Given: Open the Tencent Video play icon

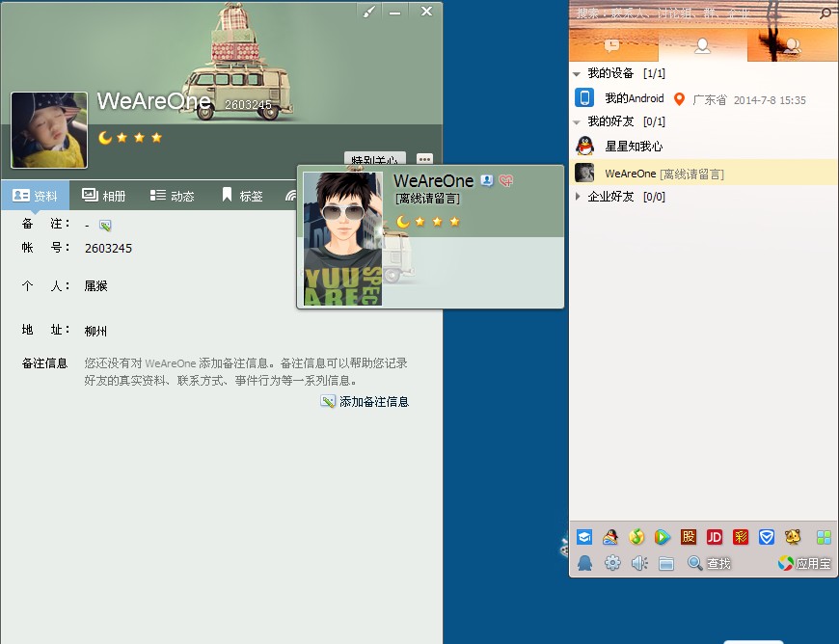Looking at the screenshot, I should tap(662, 536).
